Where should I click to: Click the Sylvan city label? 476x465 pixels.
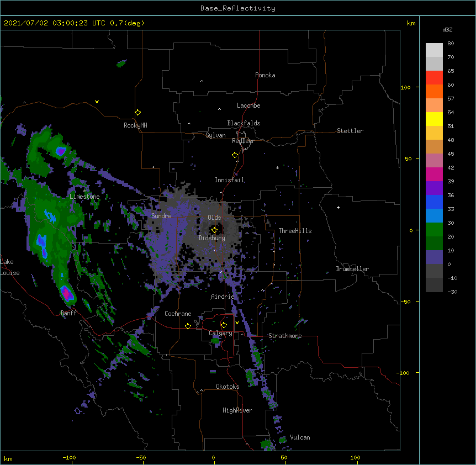(215, 135)
